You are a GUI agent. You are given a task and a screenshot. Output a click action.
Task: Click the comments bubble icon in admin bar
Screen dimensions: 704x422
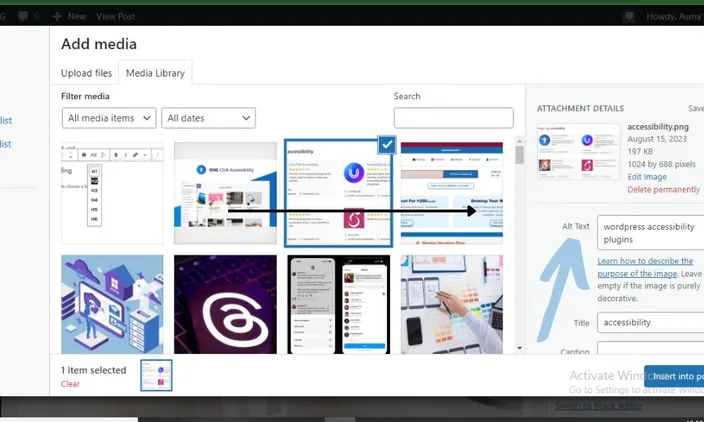click(23, 16)
